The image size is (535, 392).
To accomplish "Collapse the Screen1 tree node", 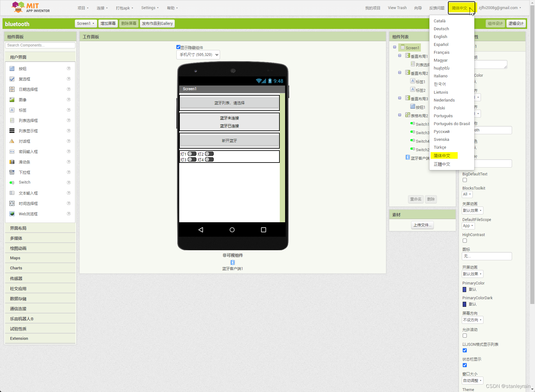I will (394, 47).
